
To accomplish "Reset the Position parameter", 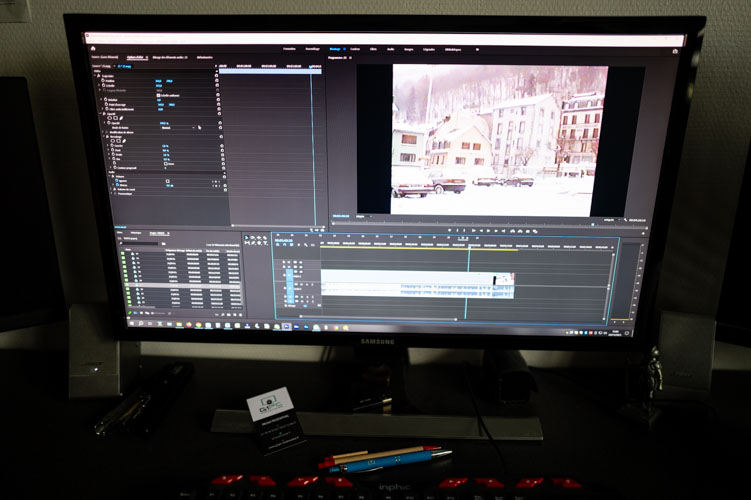I will [217, 80].
